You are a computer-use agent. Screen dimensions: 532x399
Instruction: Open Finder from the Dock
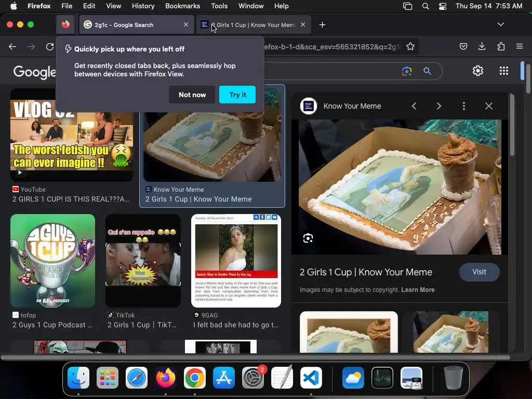click(x=78, y=378)
